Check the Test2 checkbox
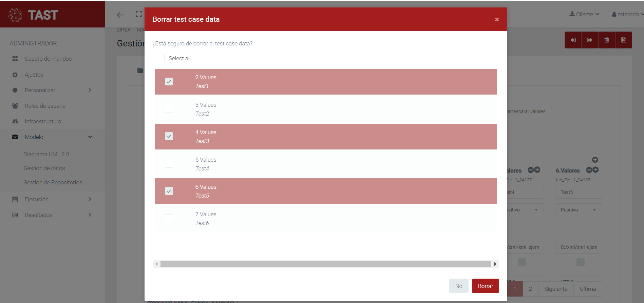This screenshot has height=303, width=644. pos(169,109)
